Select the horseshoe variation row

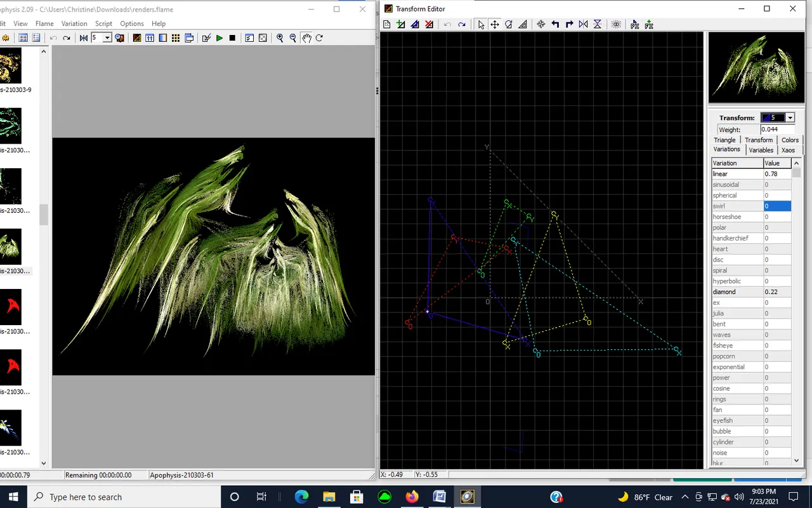tap(751, 217)
